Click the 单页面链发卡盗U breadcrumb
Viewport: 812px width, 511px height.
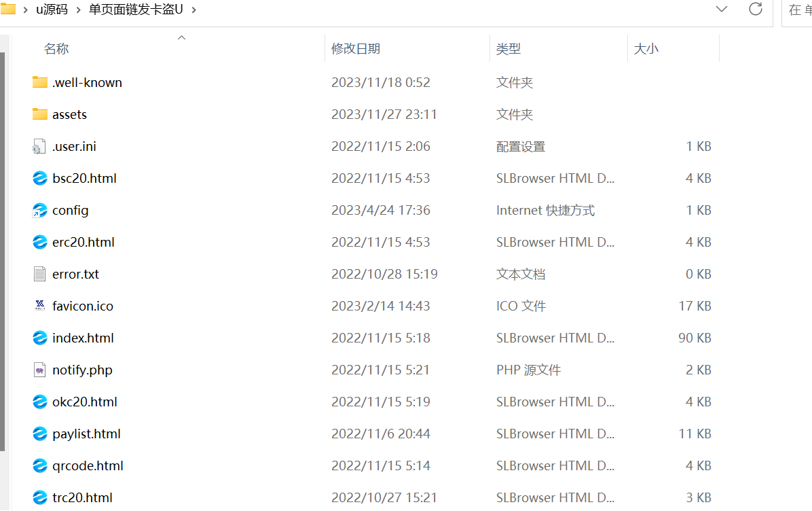136,10
